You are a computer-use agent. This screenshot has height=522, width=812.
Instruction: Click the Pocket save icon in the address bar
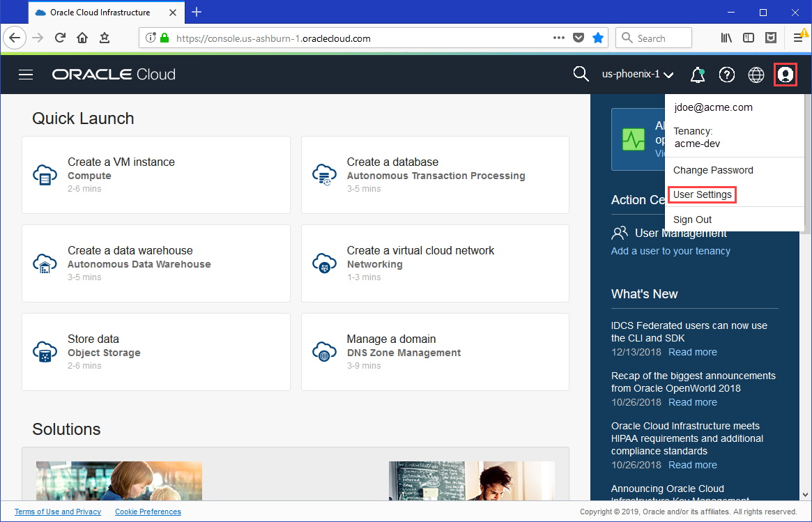pyautogui.click(x=579, y=38)
